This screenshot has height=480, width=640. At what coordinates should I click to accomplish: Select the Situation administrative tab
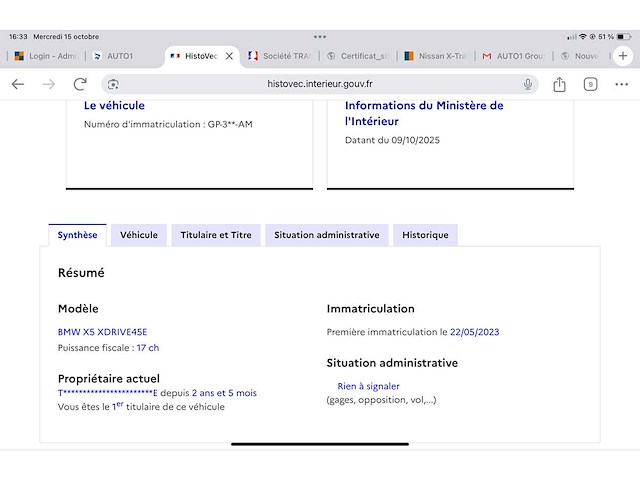coord(326,235)
